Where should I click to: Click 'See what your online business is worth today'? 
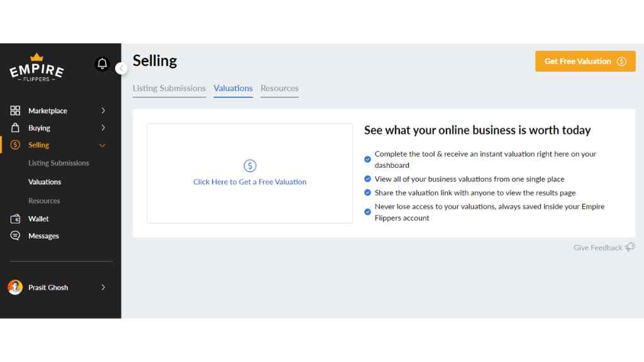(477, 130)
